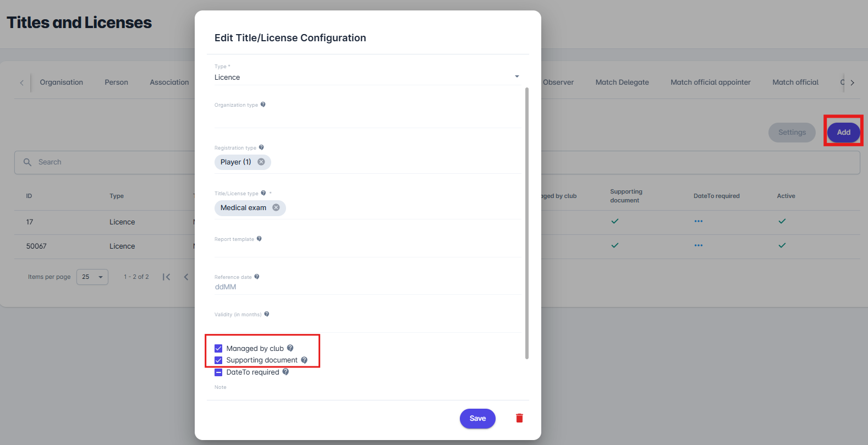Image resolution: width=868 pixels, height=445 pixels.
Task: Show help tooltip for Supporting document
Action: coord(304,360)
